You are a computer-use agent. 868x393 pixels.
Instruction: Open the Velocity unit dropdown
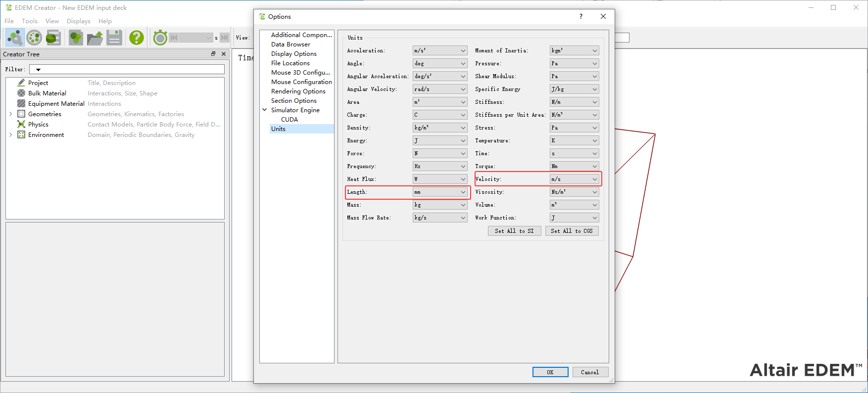tap(574, 179)
